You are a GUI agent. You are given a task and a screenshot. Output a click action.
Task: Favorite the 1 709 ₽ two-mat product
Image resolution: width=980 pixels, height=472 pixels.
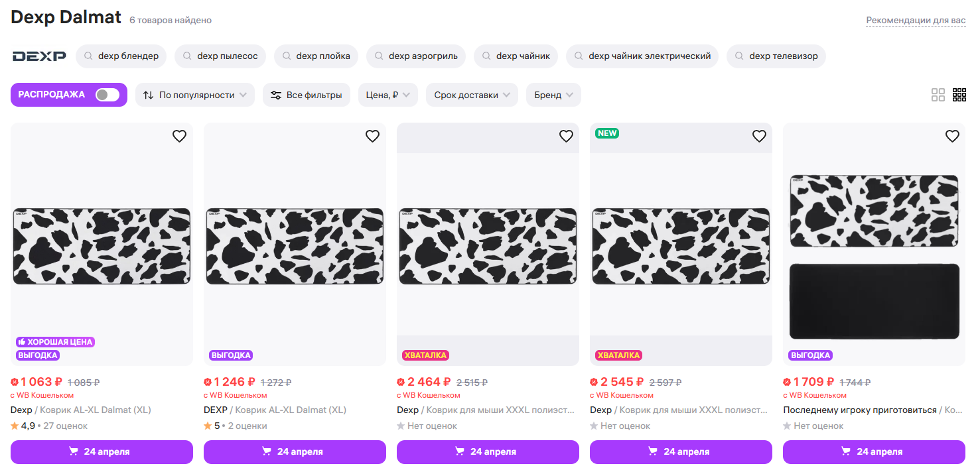click(x=952, y=136)
